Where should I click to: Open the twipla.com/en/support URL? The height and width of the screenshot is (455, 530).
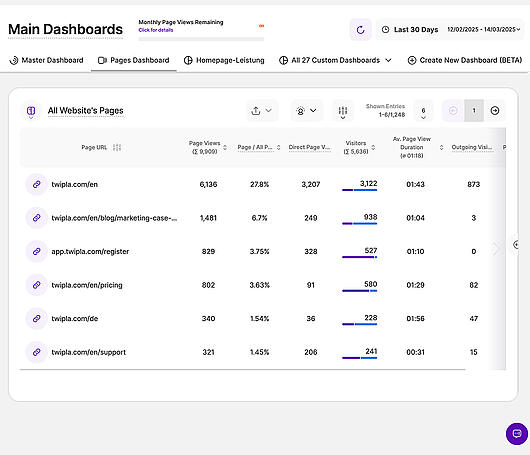click(x=89, y=352)
